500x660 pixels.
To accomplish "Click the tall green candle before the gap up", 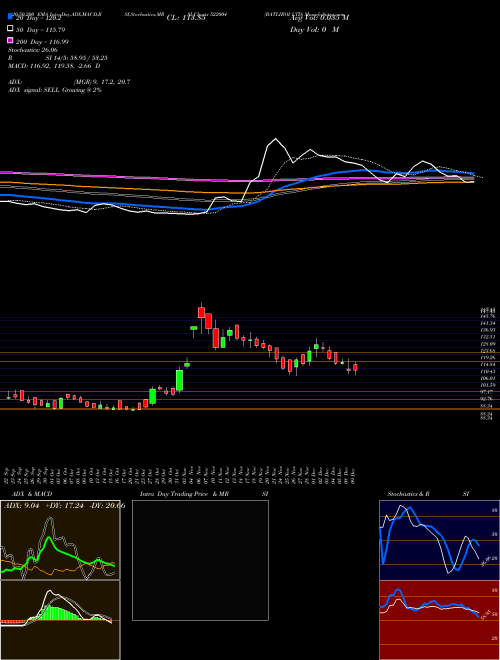I will 179,380.
